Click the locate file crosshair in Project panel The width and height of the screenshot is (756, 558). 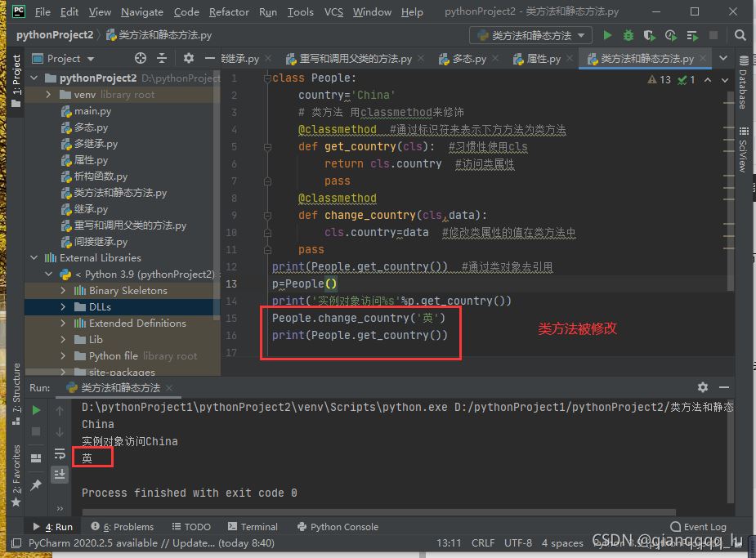(x=141, y=59)
